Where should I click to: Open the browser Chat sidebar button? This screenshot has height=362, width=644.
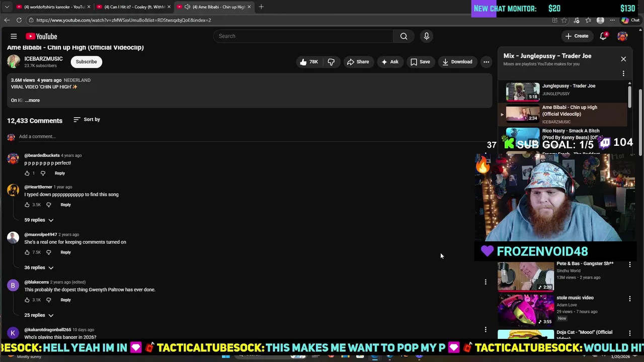point(630,20)
